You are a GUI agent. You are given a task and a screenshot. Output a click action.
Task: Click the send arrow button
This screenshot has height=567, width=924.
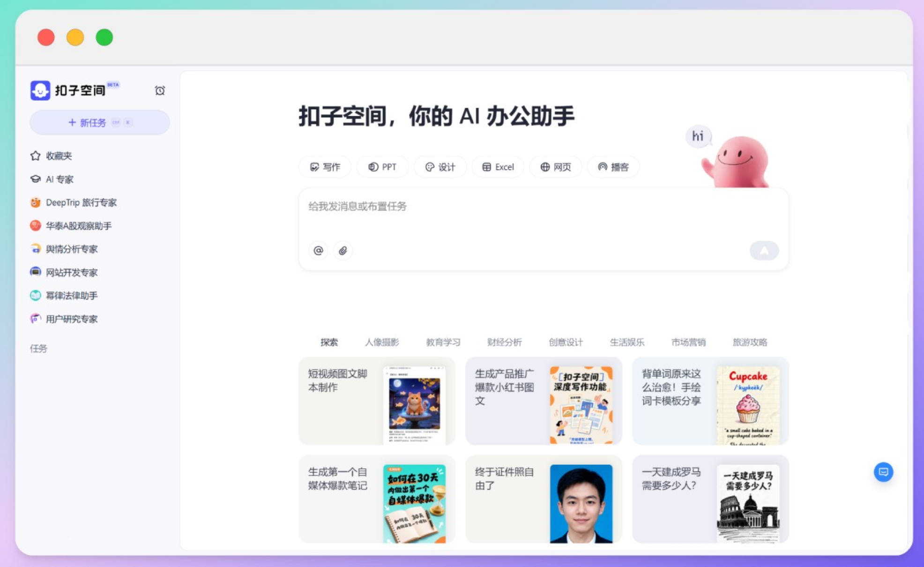(764, 251)
